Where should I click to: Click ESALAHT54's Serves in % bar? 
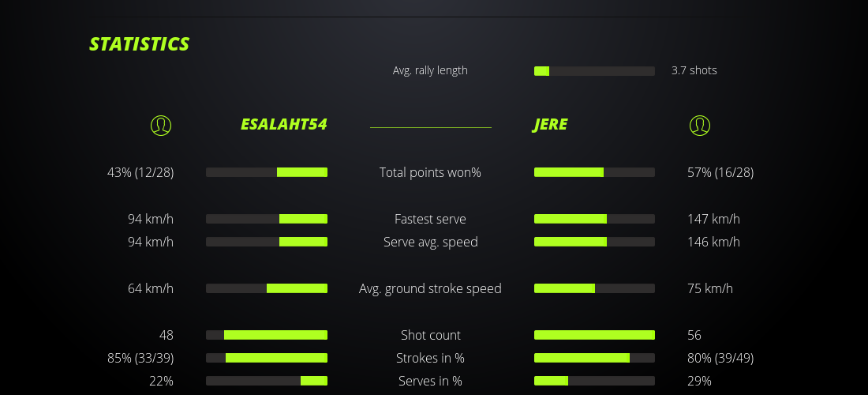coord(267,381)
